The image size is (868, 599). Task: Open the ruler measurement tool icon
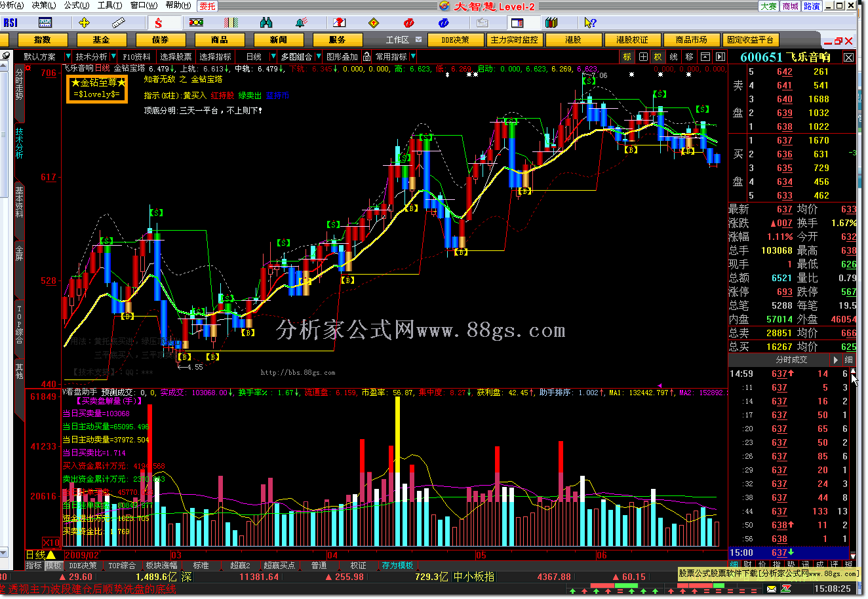[x=118, y=23]
